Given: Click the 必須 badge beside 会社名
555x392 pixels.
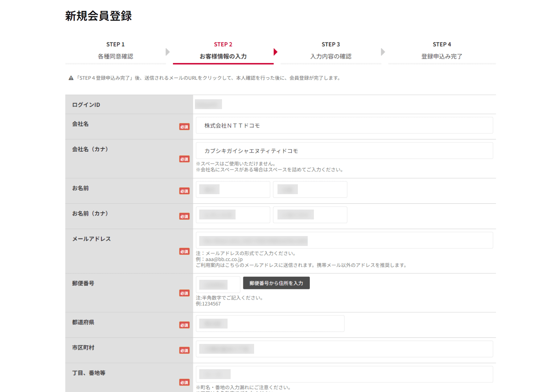Looking at the screenshot, I should (x=184, y=127).
